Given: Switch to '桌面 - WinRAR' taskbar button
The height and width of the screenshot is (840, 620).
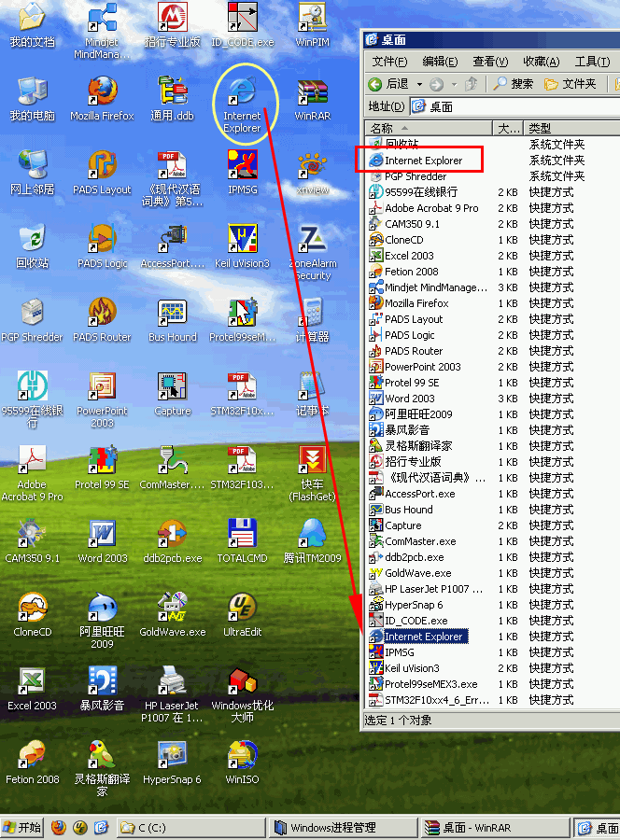Looking at the screenshot, I should tap(494, 828).
